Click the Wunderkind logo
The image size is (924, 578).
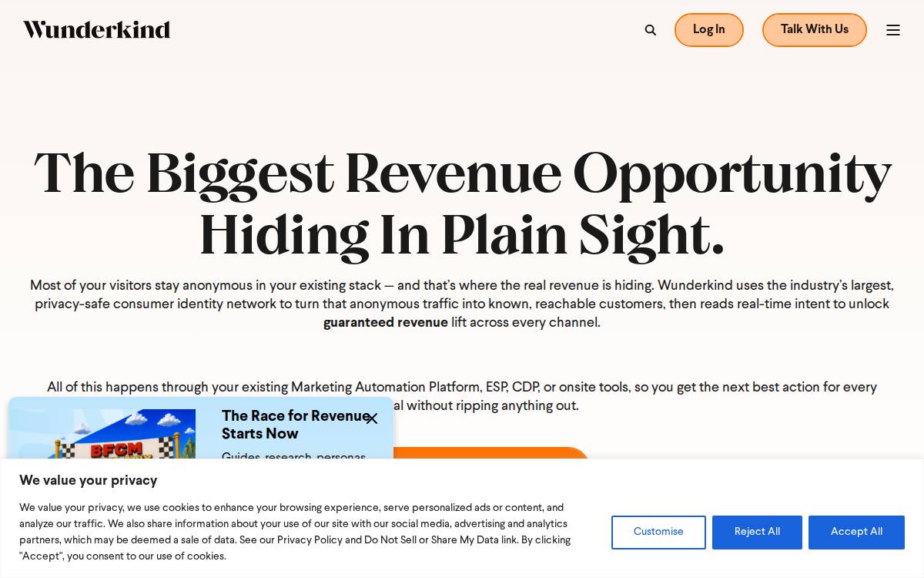coord(97,30)
